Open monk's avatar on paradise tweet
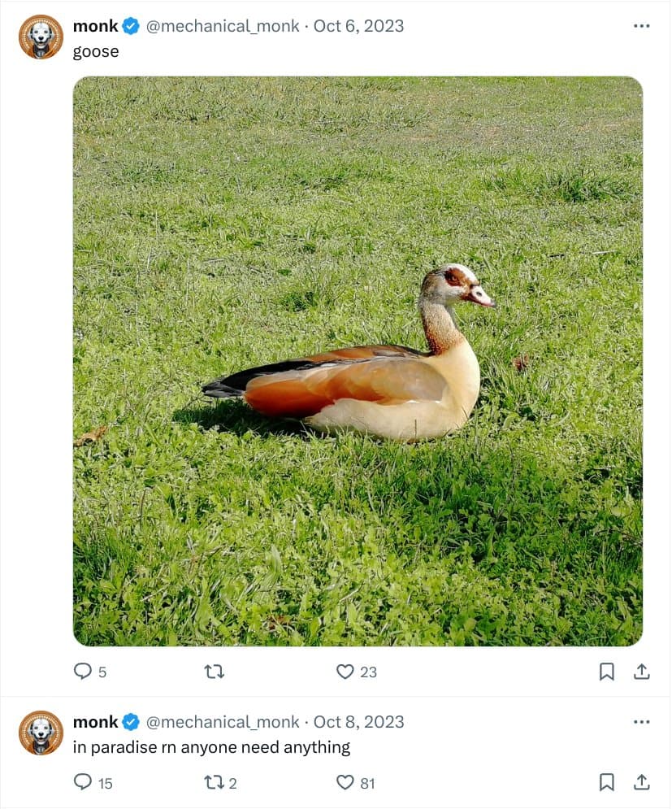This screenshot has width=672, height=809. pos(41,733)
